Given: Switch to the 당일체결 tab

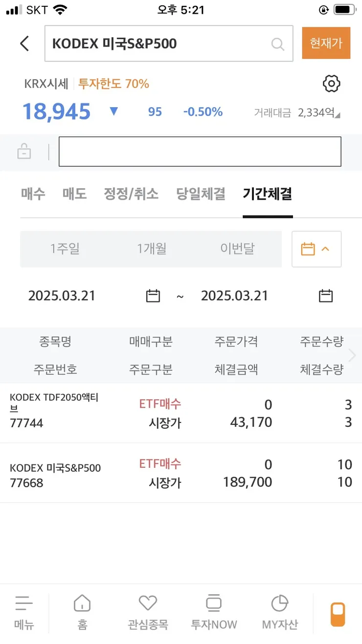Looking at the screenshot, I should (x=201, y=194).
